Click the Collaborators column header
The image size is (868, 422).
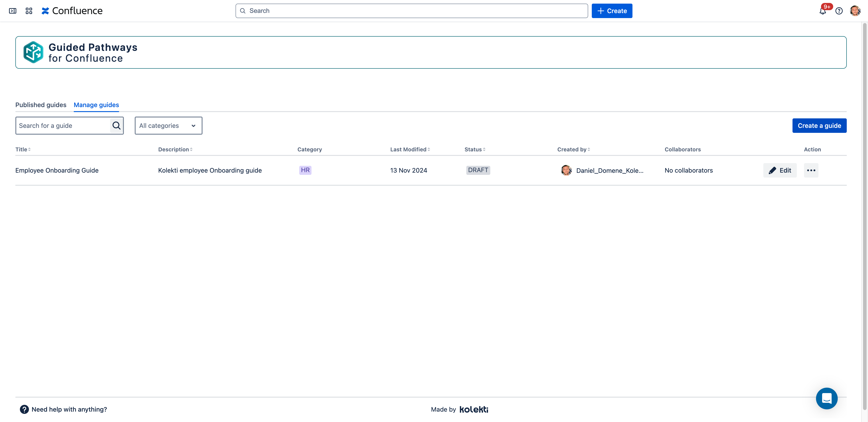pos(683,149)
